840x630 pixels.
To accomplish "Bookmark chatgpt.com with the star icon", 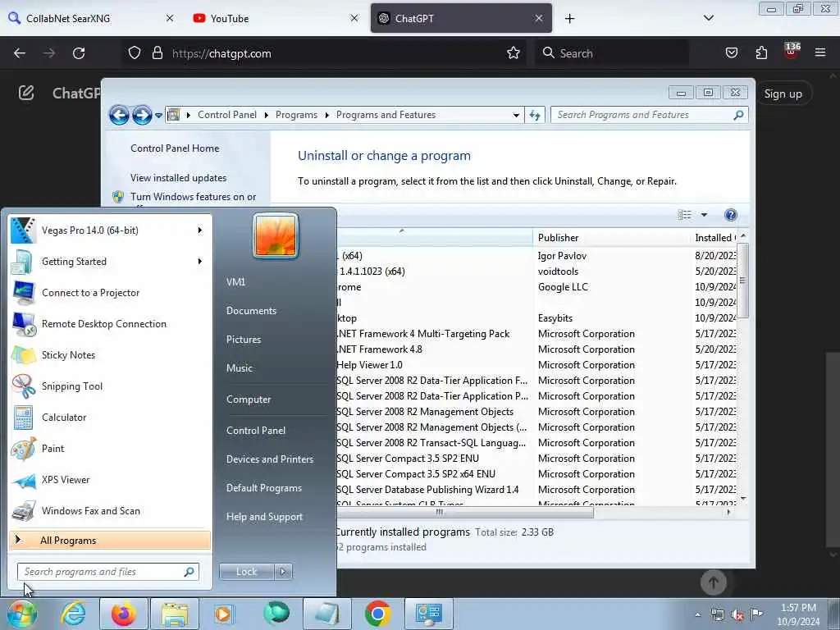I will coord(514,53).
